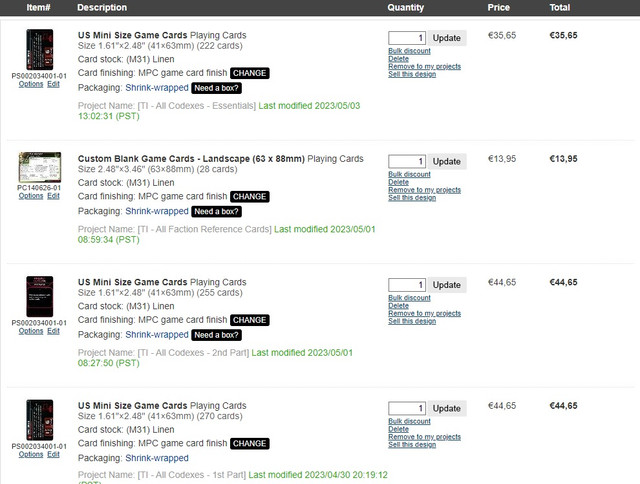Delete the Custom Blank Game Cards item
This screenshot has width=640, height=484.
[398, 182]
